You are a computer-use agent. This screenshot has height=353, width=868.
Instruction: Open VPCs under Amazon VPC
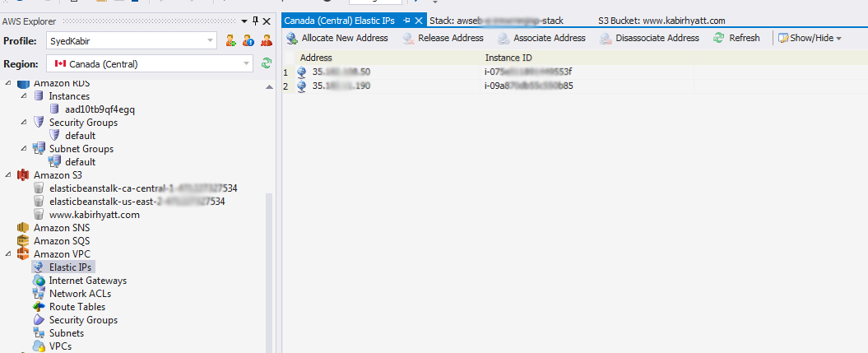pyautogui.click(x=60, y=346)
